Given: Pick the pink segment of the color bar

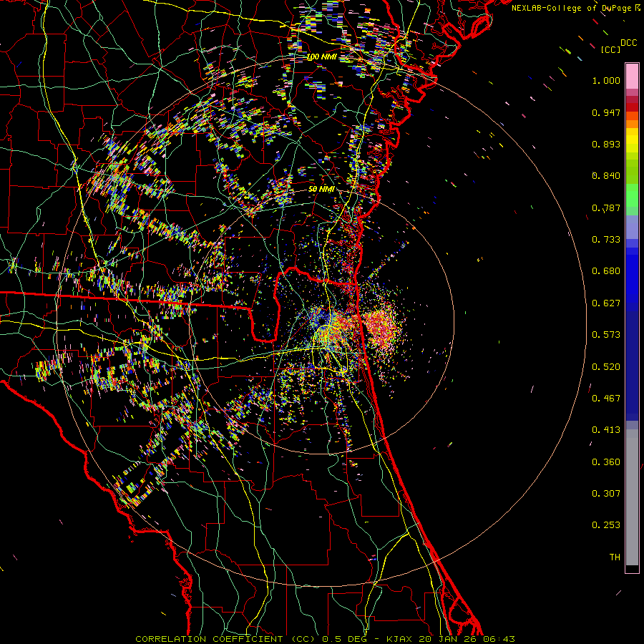Looking at the screenshot, I should tap(632, 77).
